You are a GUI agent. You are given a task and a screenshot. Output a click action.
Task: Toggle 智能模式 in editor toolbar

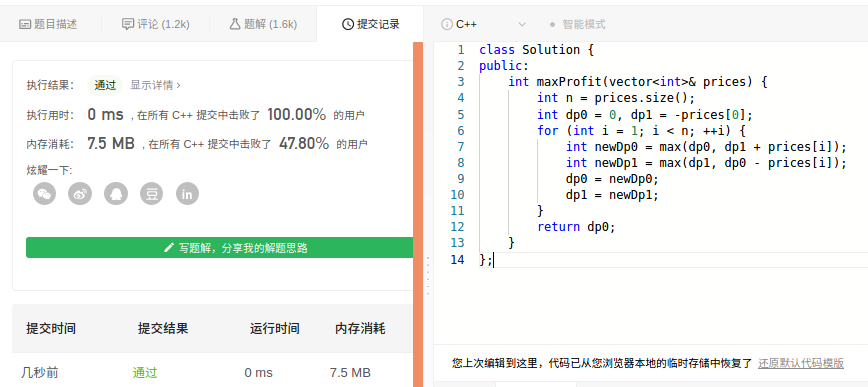577,24
